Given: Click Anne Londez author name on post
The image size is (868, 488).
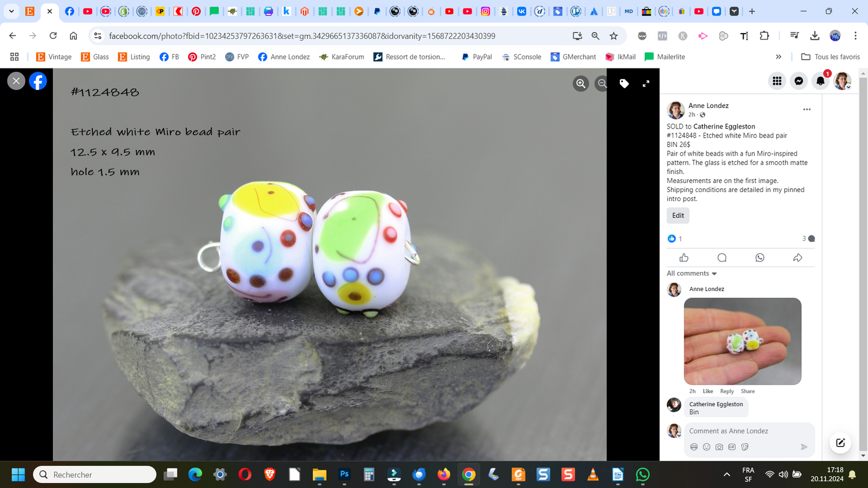Looking at the screenshot, I should tap(708, 106).
